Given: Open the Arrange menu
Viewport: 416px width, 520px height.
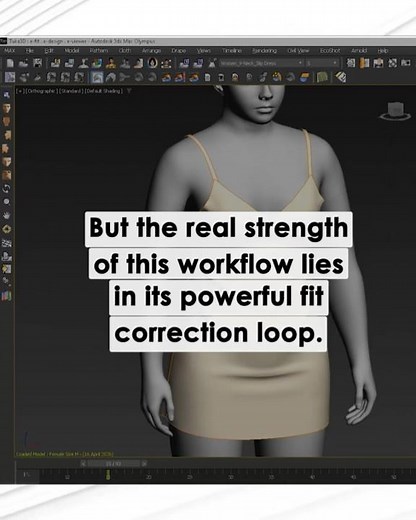Looking at the screenshot, I should click(151, 51).
